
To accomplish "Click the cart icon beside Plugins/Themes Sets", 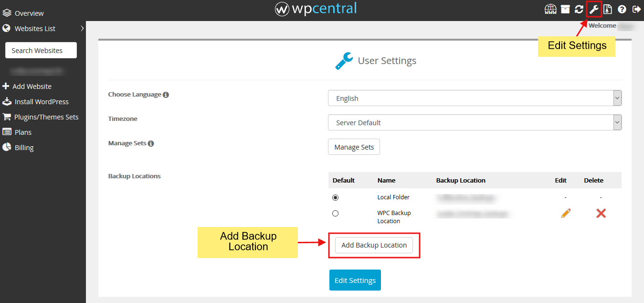I will [7, 117].
